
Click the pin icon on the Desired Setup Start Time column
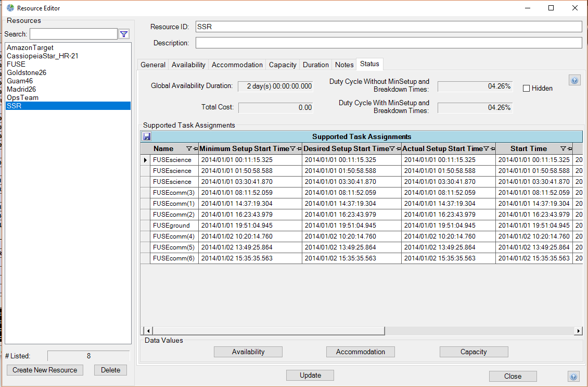(x=398, y=149)
